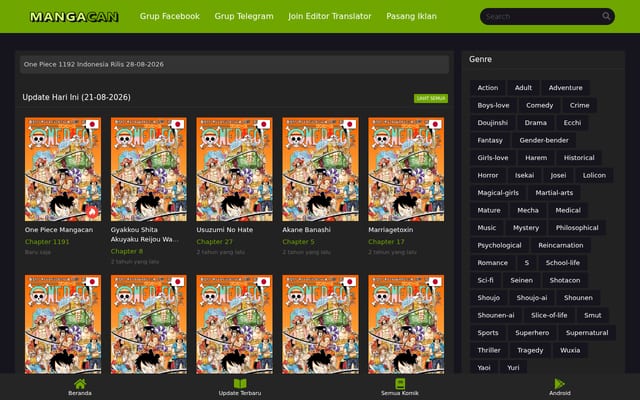This screenshot has height=400, width=640.
Task: Select the Martial-arts genre tag
Action: click(x=554, y=193)
